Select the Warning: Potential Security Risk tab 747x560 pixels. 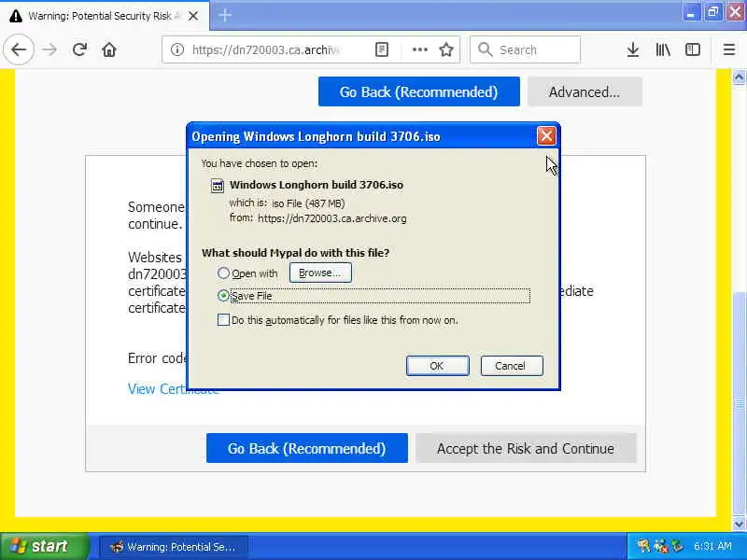[x=105, y=16]
